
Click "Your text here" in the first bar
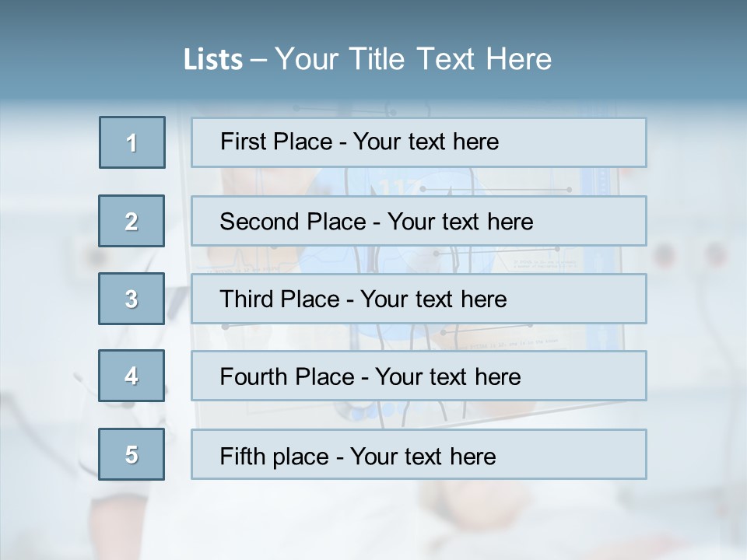[426, 142]
